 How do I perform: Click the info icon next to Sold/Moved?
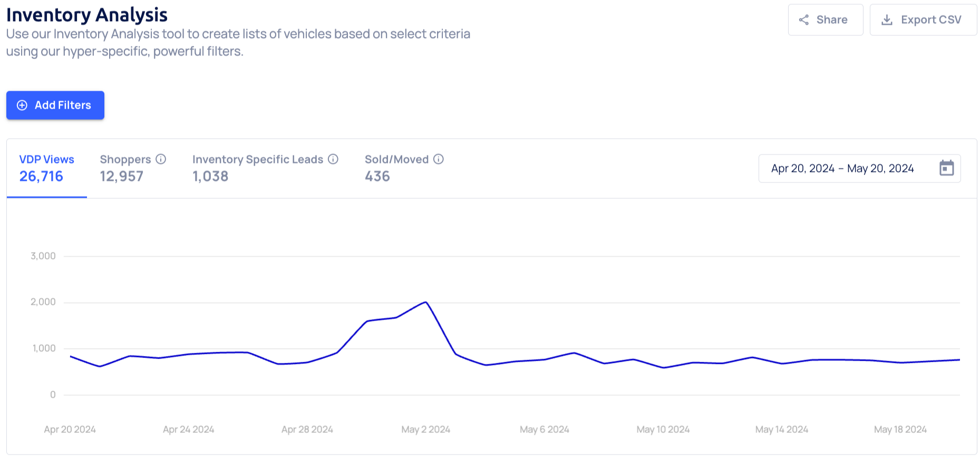click(439, 159)
